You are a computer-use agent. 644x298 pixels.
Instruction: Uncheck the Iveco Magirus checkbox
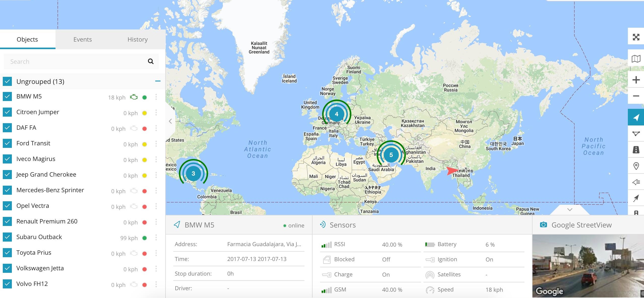point(7,159)
